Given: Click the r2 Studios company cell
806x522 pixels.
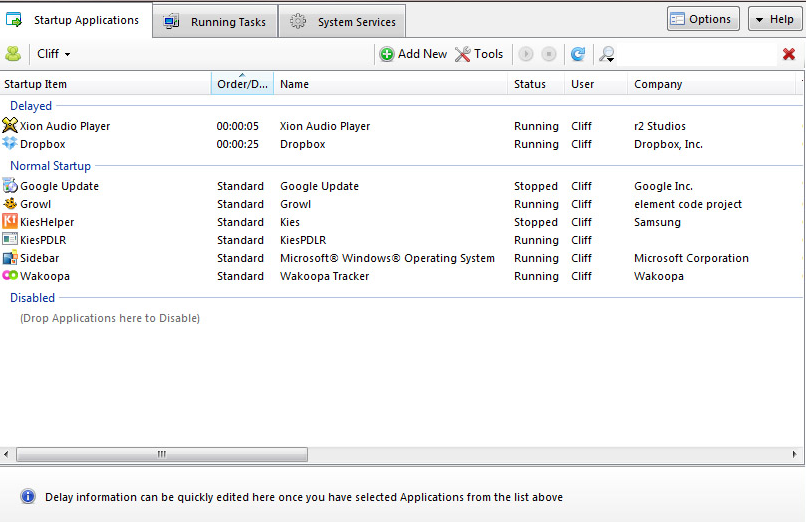Looking at the screenshot, I should coord(660,126).
